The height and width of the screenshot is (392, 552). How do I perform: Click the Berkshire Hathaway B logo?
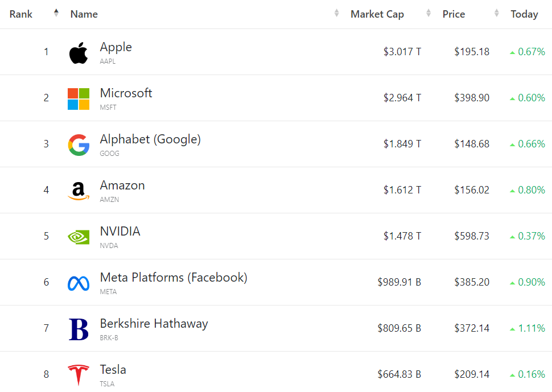pyautogui.click(x=79, y=329)
